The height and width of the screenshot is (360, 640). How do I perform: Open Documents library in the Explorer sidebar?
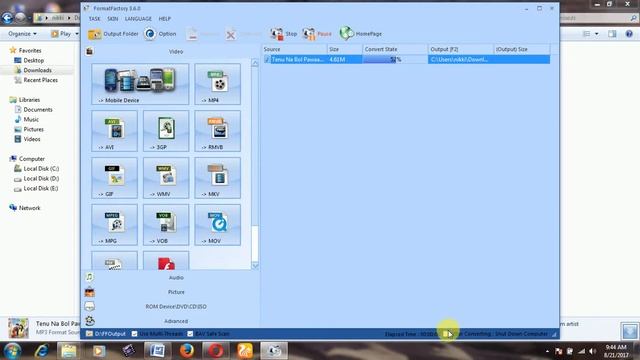(38, 109)
